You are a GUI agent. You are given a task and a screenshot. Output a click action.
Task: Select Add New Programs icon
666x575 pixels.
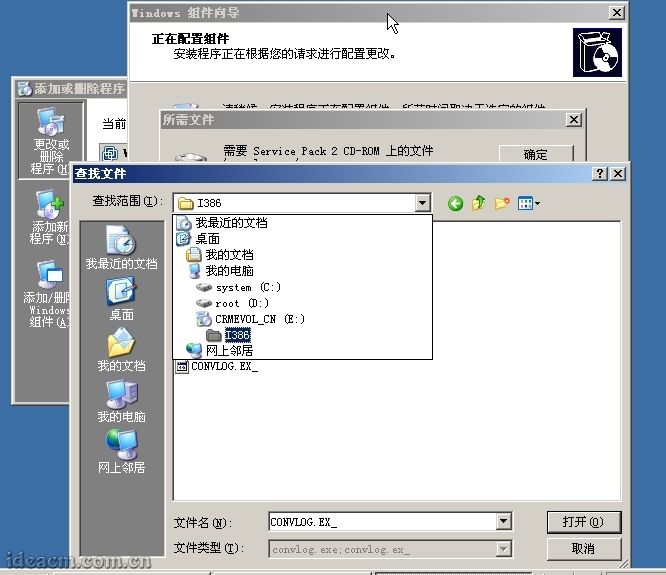coord(49,217)
